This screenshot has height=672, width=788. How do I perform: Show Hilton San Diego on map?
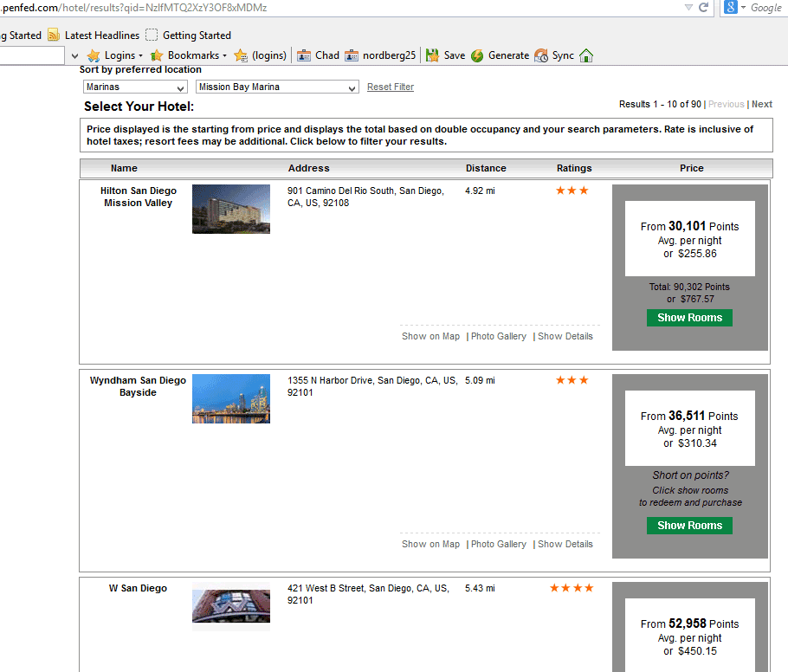(430, 336)
